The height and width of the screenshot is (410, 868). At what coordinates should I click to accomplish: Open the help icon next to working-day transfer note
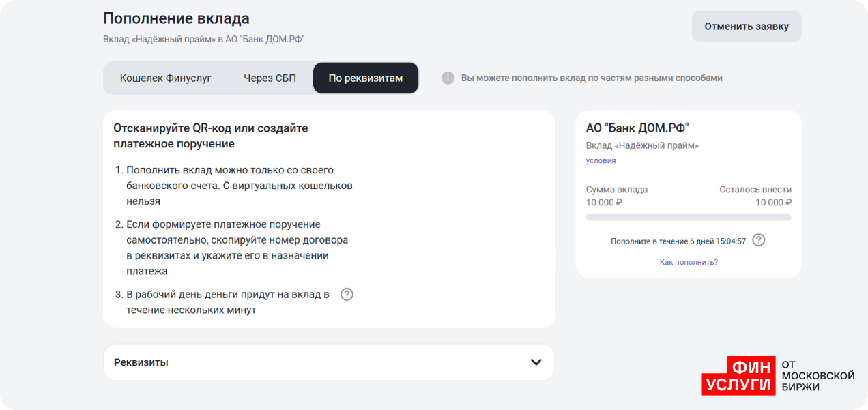click(x=347, y=295)
